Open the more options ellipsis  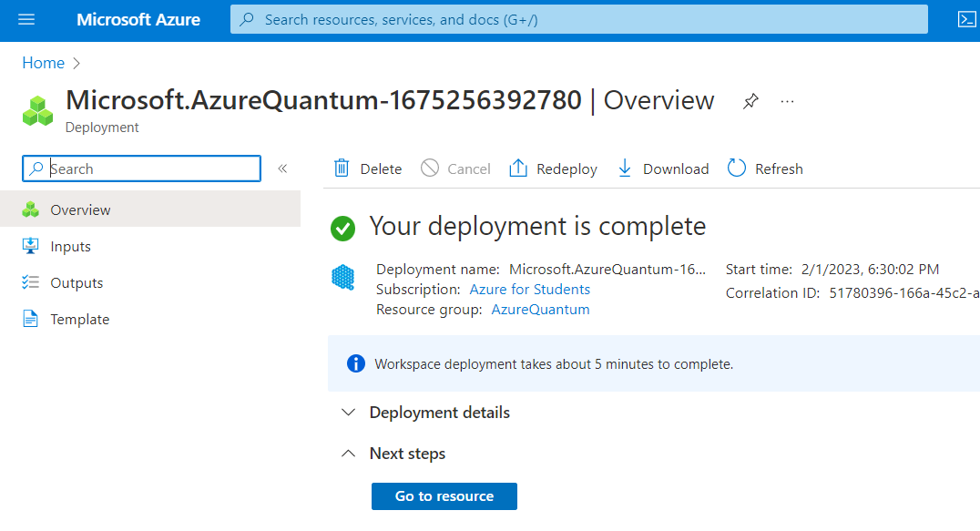coord(788,101)
